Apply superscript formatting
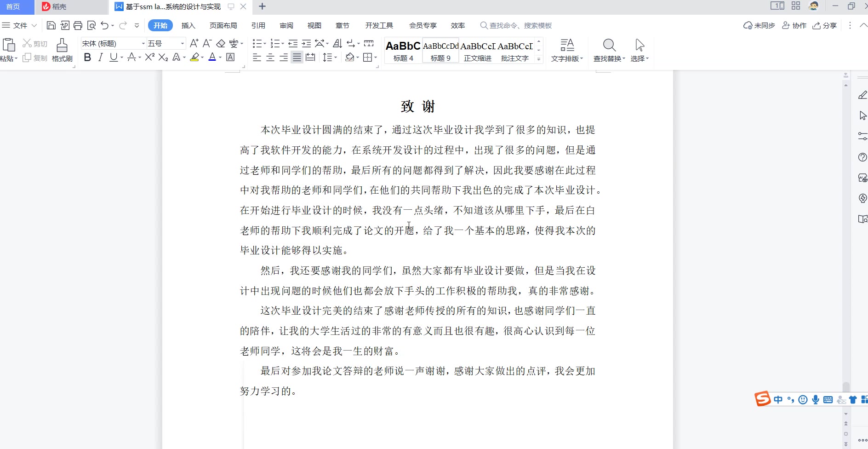Viewport: 868px width, 449px height. 150,57
